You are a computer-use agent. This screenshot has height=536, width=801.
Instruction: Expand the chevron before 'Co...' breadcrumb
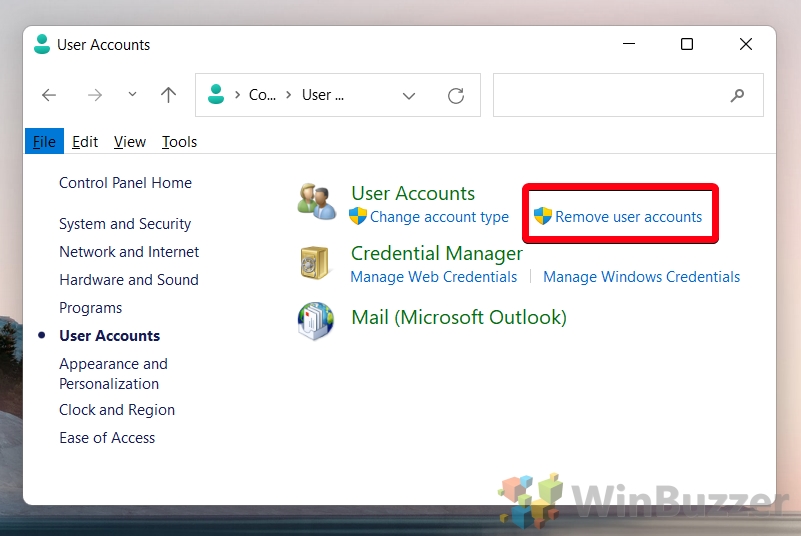(238, 95)
